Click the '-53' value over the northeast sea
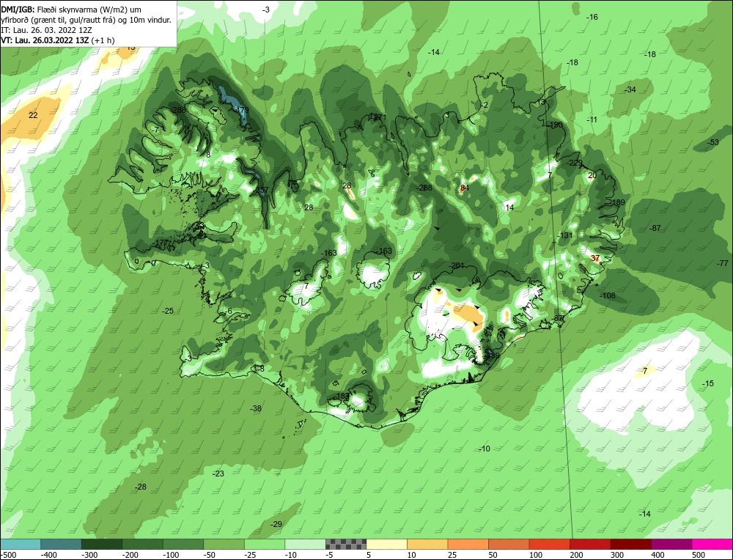Screen dimensions: 733x560 point(713,142)
